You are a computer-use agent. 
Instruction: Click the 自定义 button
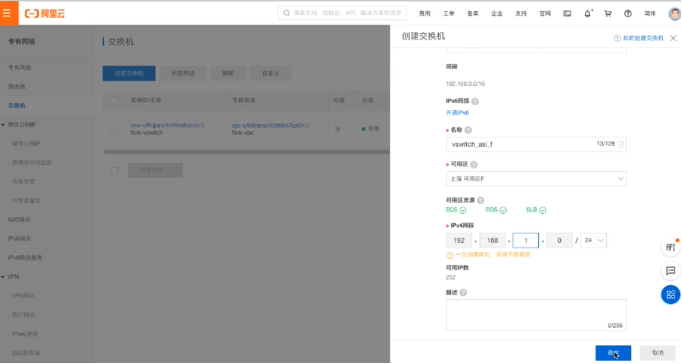[x=271, y=73]
